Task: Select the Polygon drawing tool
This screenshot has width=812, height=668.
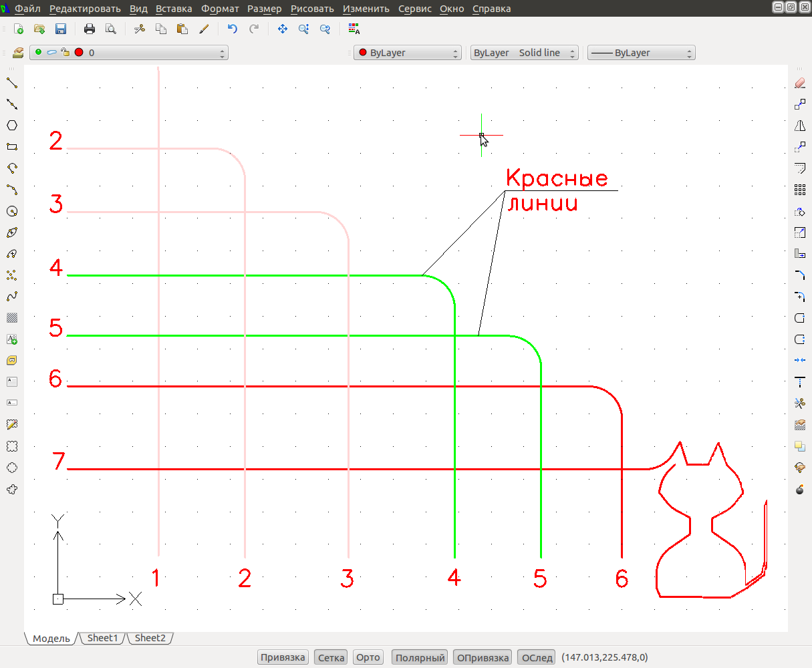Action: point(12,126)
